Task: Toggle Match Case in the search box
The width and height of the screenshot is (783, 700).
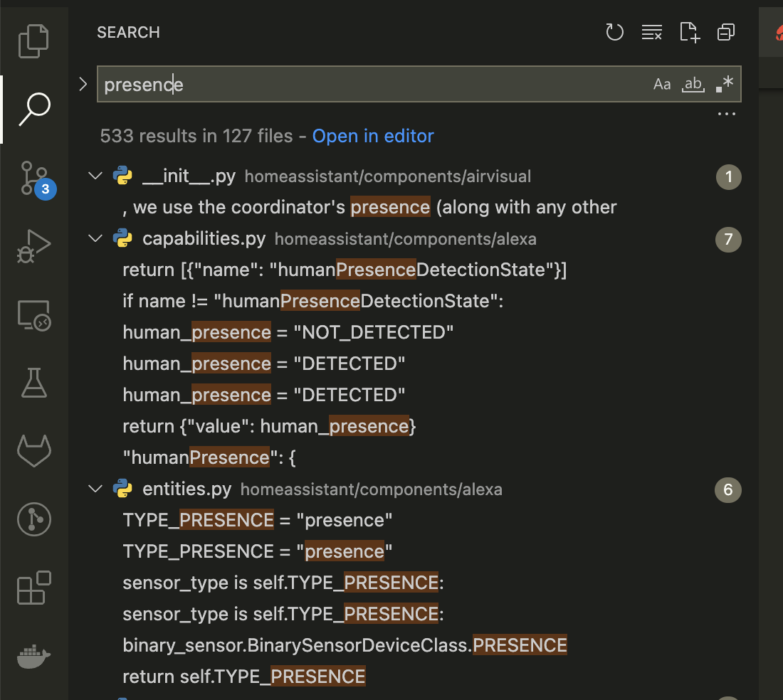Action: click(661, 83)
